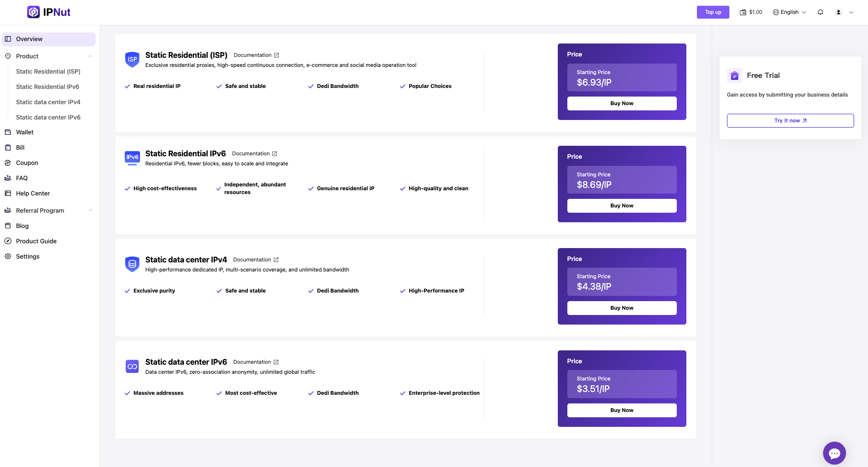Click the IPv6 monitor icon for Static Residential IPv6
The height and width of the screenshot is (467, 868).
(132, 158)
